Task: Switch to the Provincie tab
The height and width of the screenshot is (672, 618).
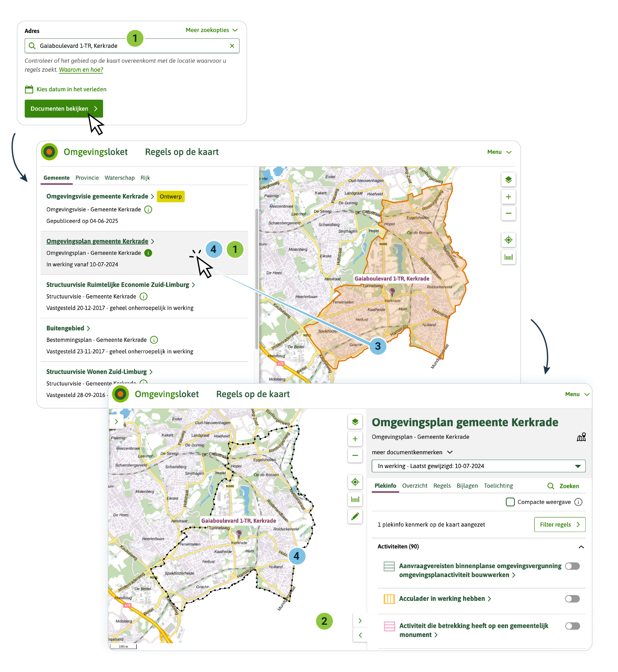Action: pos(87,178)
